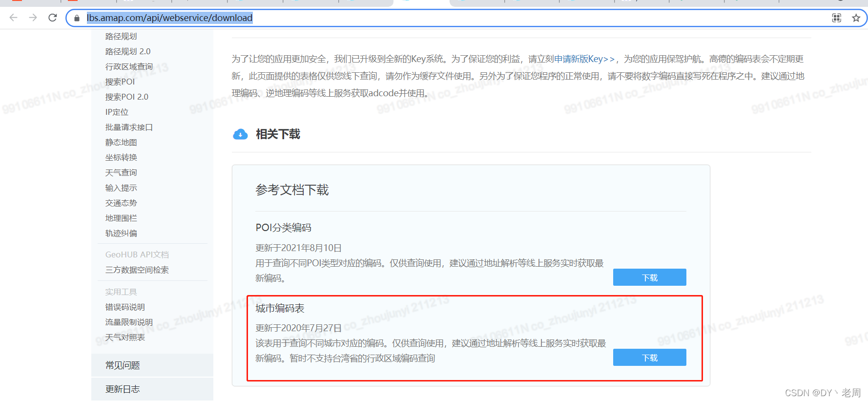Screen dimensions: 868x402
Task: Open 天气对照表 in the sidebar
Action: (x=125, y=337)
